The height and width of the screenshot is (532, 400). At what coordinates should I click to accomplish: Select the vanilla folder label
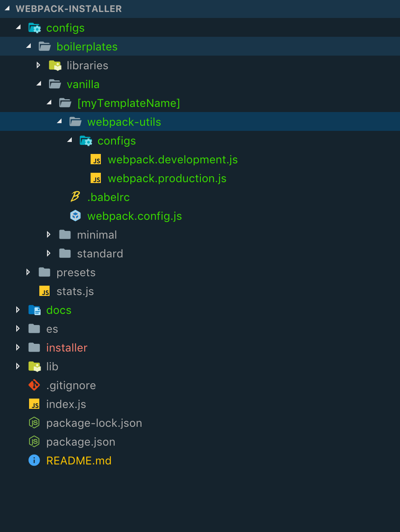point(83,84)
